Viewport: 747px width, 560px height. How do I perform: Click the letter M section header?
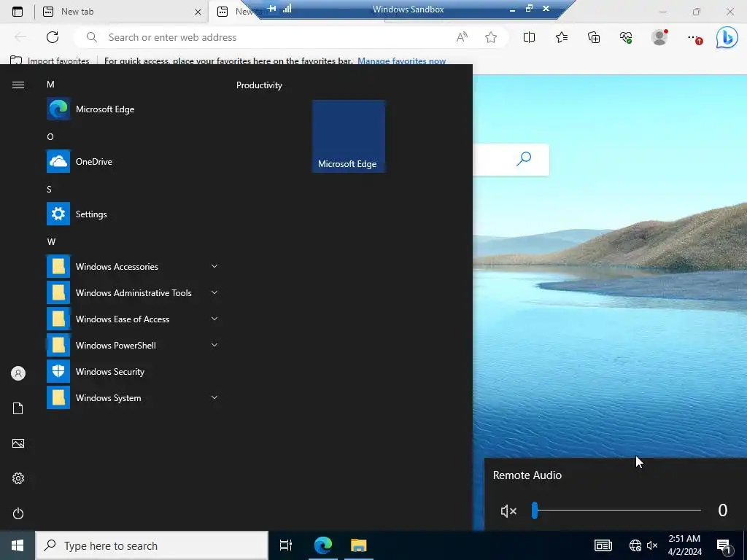50,85
